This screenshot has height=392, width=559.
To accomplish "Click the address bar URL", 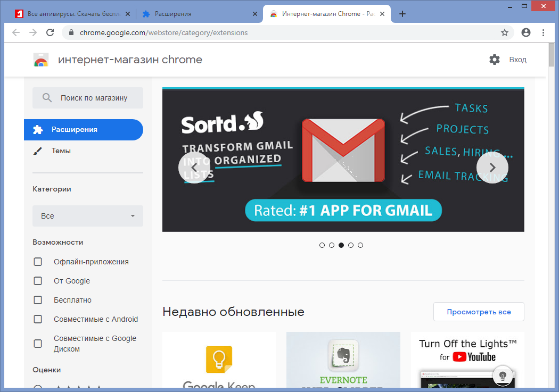I will tap(163, 33).
